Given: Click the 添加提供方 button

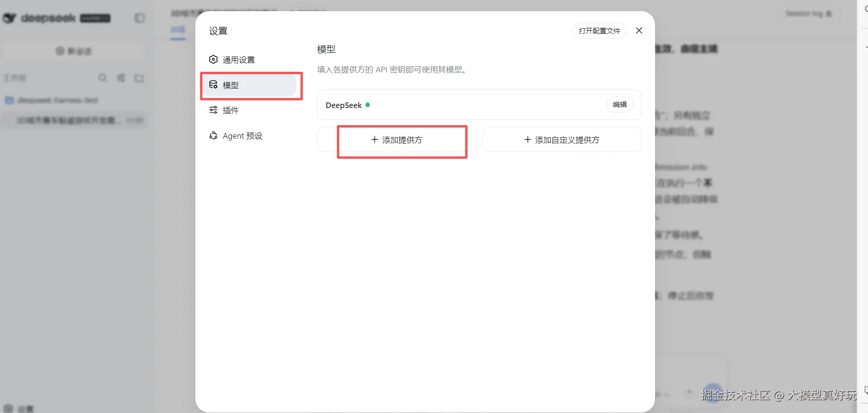Looking at the screenshot, I should (x=397, y=140).
